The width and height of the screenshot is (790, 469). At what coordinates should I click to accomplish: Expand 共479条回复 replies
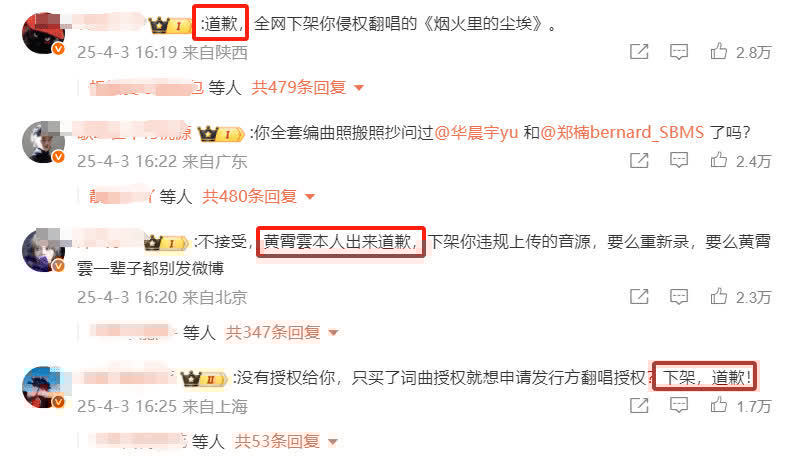[x=307, y=88]
